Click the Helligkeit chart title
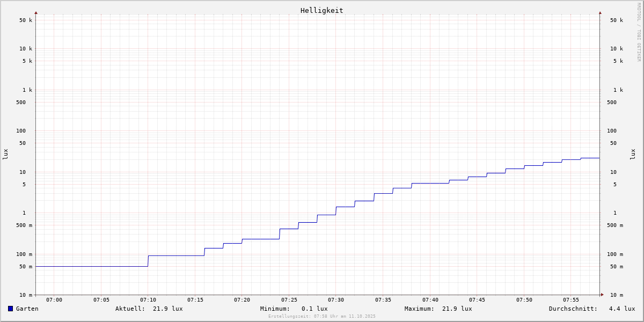644x322 pixels. tap(321, 10)
